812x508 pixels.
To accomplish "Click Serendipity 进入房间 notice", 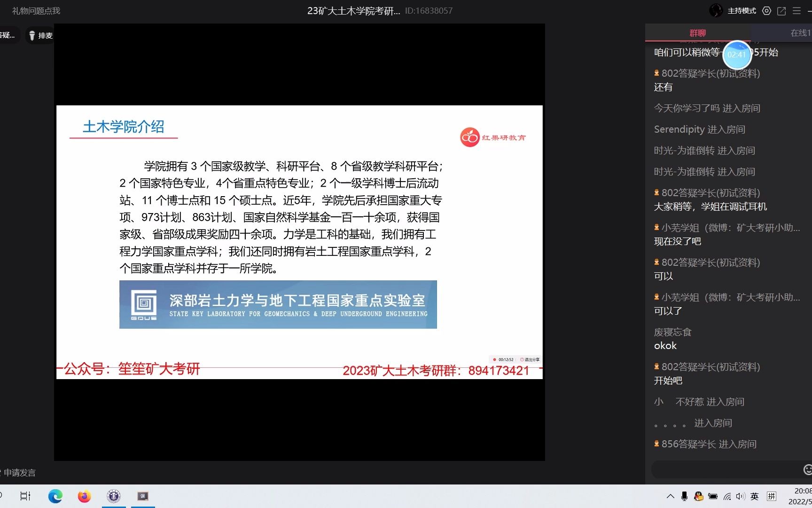I will (x=700, y=129).
